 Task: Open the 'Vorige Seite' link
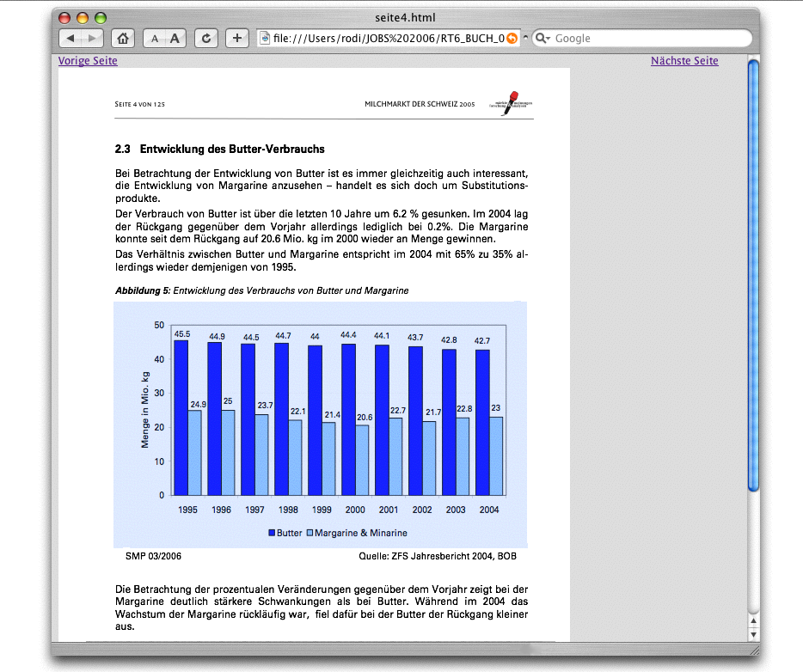click(88, 61)
